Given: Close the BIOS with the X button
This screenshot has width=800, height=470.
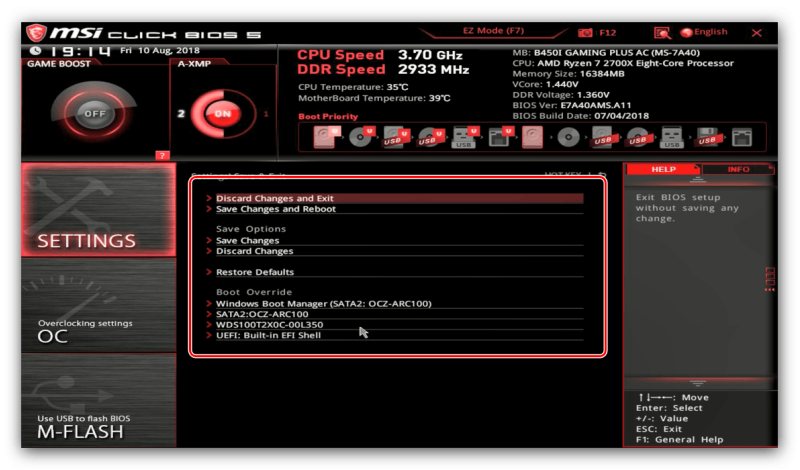Looking at the screenshot, I should 757,33.
